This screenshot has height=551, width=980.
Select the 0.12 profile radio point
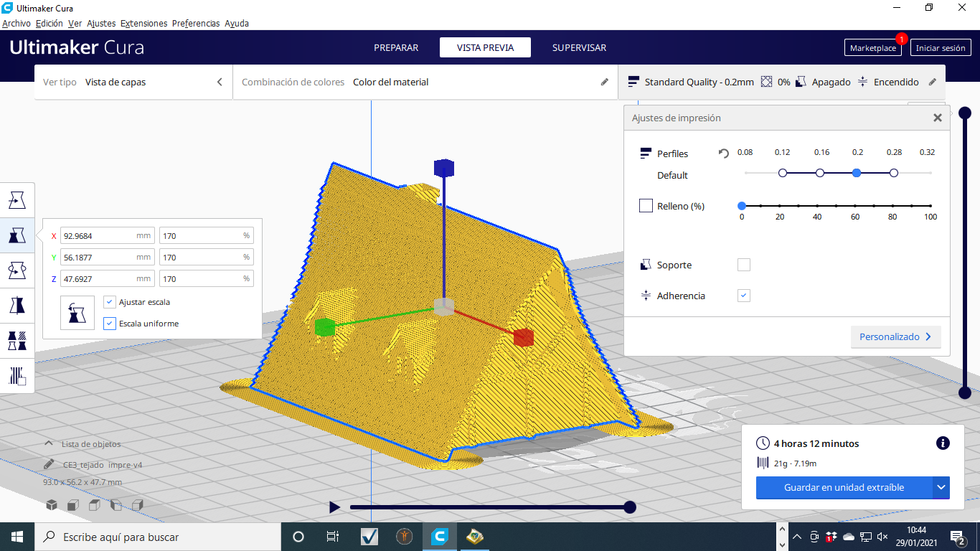783,173
